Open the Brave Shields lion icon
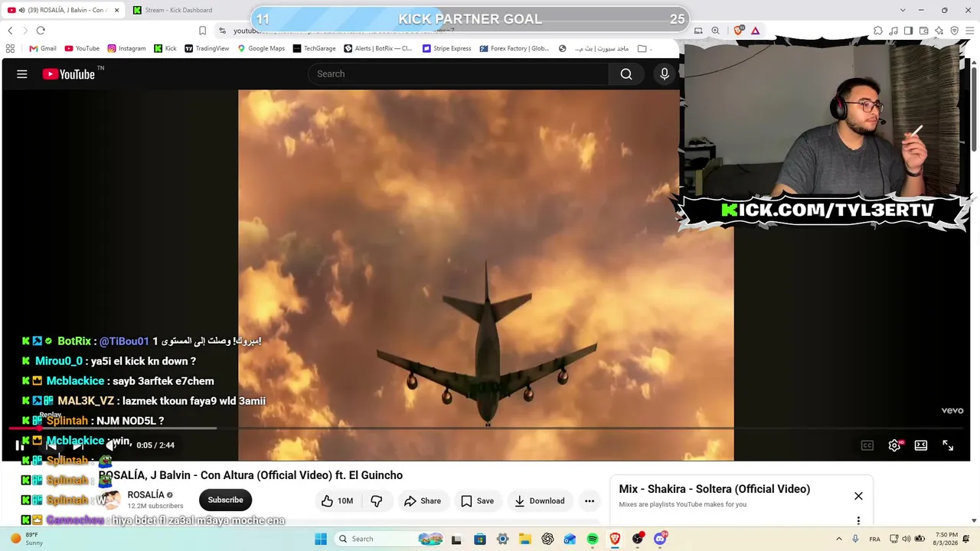 pyautogui.click(x=738, y=31)
